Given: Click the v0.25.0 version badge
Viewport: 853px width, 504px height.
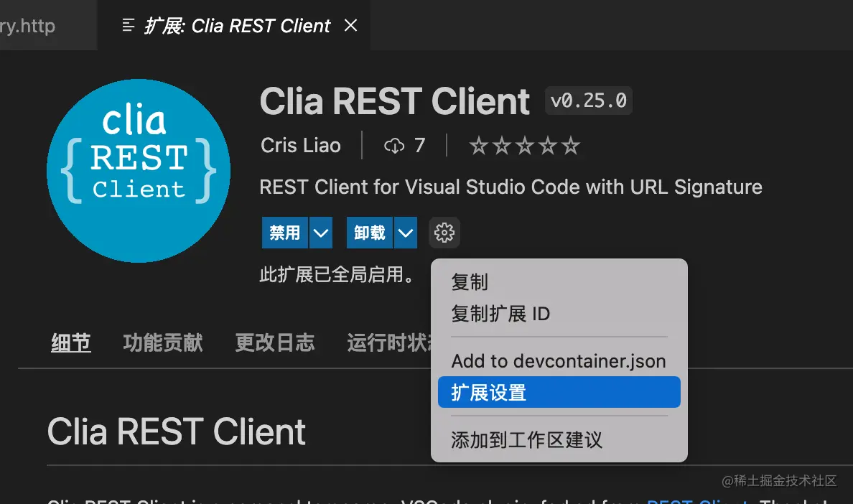Looking at the screenshot, I should click(x=589, y=101).
